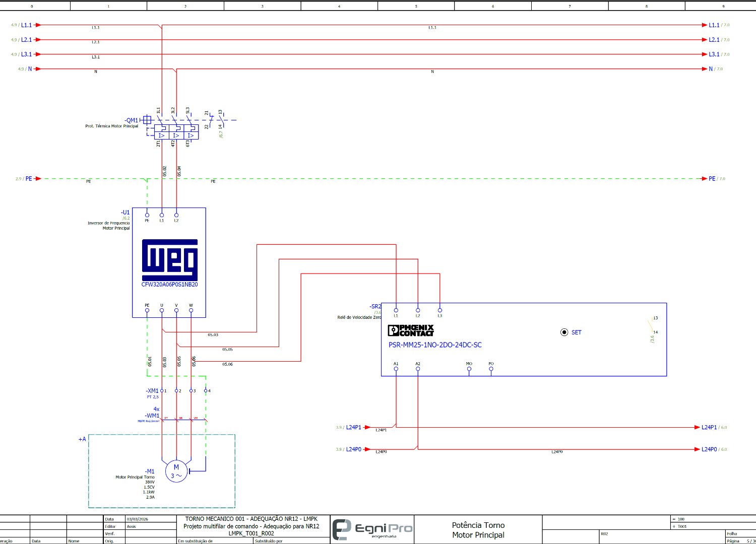The width and height of the screenshot is (756, 544).
Task: Click terminal A1 on the SR2 relay
Action: [396, 369]
